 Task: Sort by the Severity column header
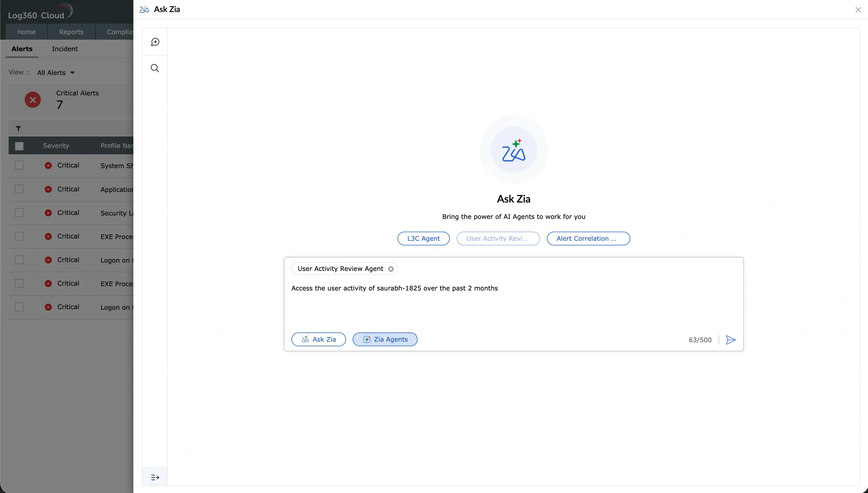pos(56,146)
